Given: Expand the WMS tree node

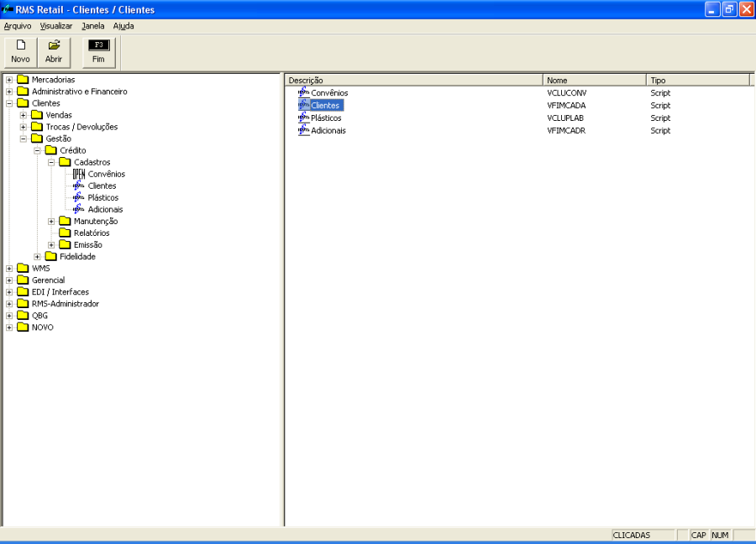Looking at the screenshot, I should tap(9, 269).
